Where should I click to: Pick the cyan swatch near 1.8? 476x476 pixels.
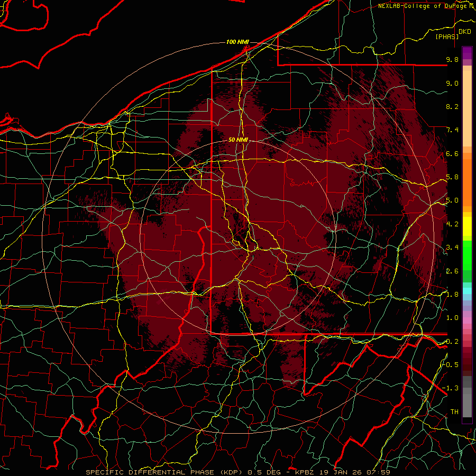click(x=467, y=291)
